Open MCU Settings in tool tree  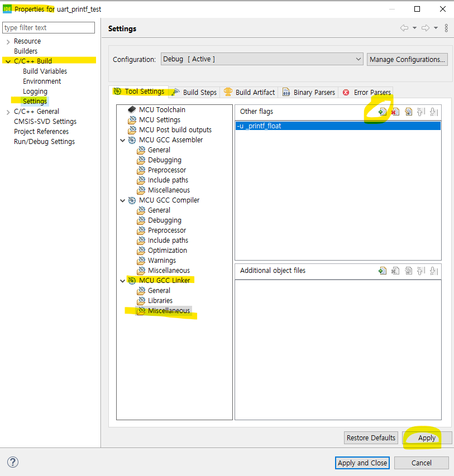tap(154, 119)
